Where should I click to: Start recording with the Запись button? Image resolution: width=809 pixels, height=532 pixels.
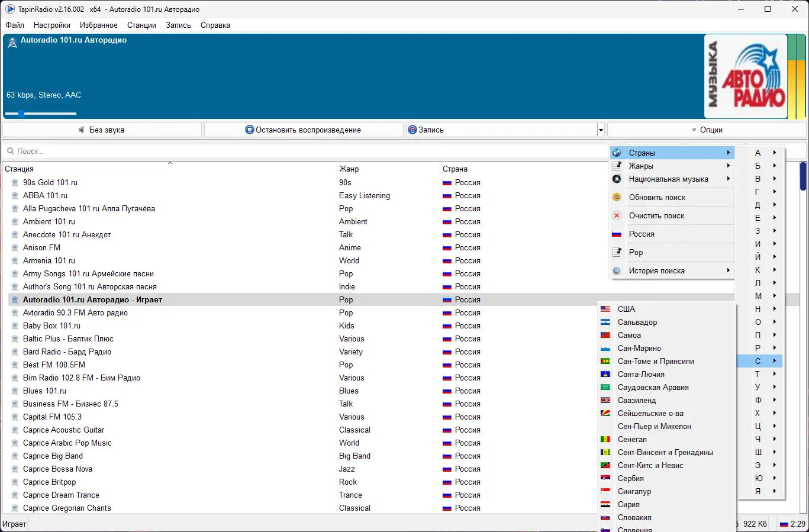tap(501, 130)
